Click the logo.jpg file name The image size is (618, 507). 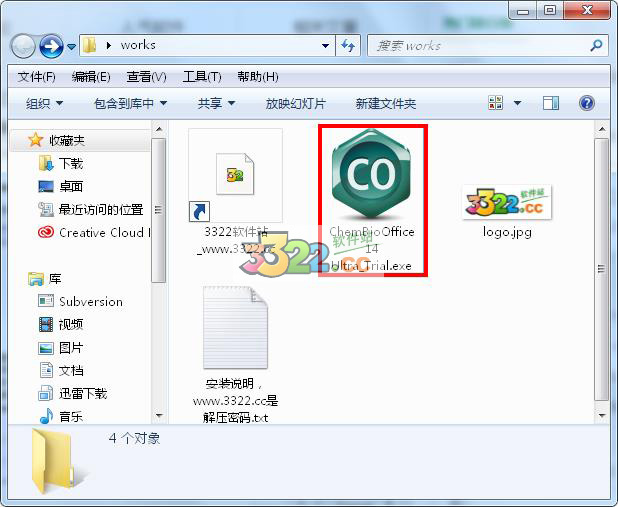pyautogui.click(x=507, y=232)
